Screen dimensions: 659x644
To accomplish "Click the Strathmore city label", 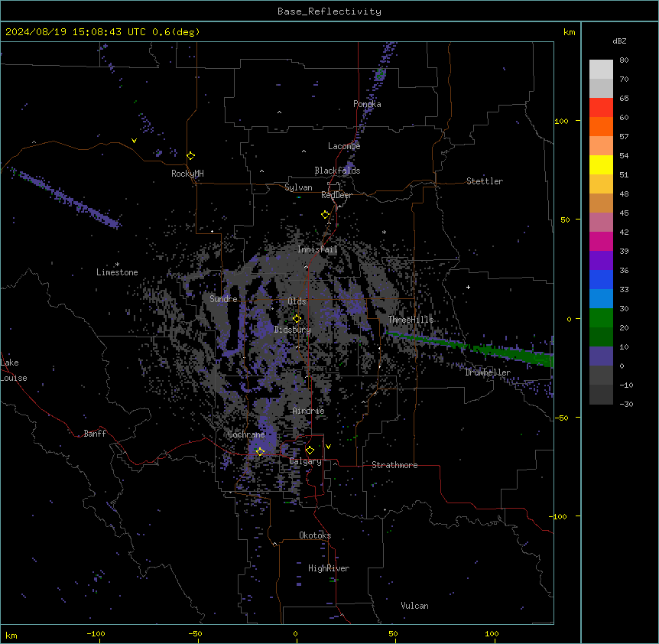I will point(394,465).
